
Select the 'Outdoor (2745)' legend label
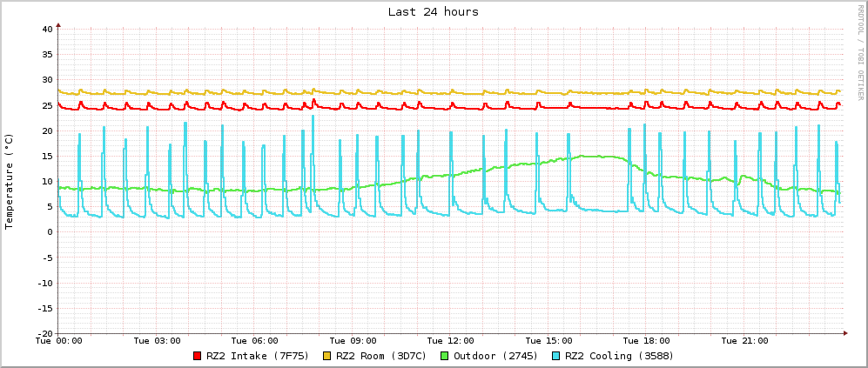point(496,356)
